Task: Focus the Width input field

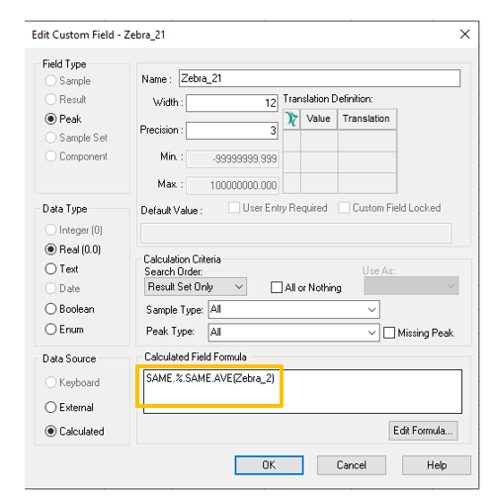Action: [232, 103]
